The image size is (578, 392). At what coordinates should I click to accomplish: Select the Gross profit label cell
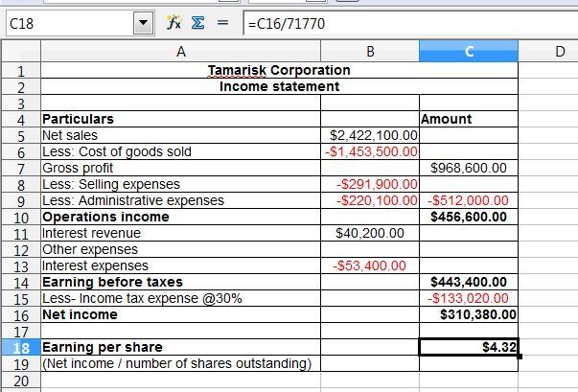pos(180,168)
